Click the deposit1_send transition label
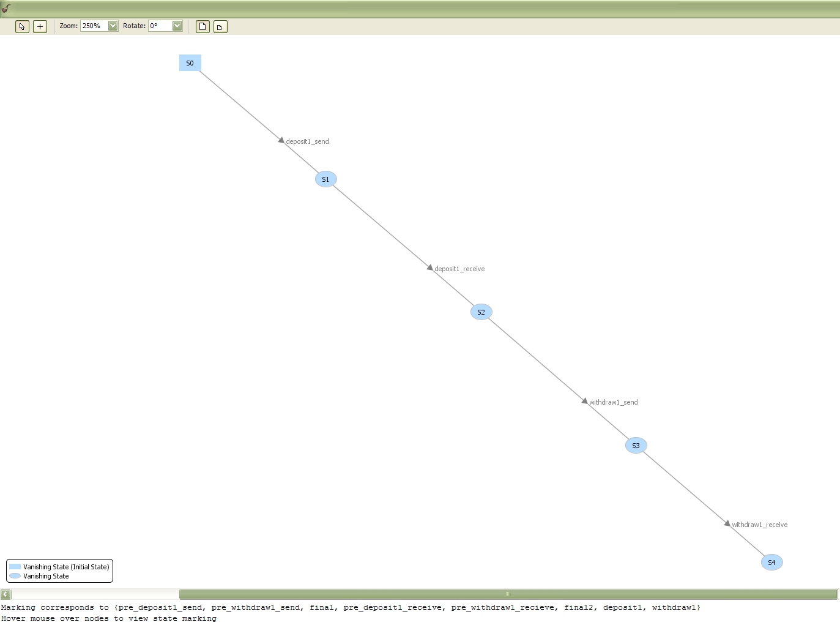The width and height of the screenshot is (840, 625). (x=307, y=141)
